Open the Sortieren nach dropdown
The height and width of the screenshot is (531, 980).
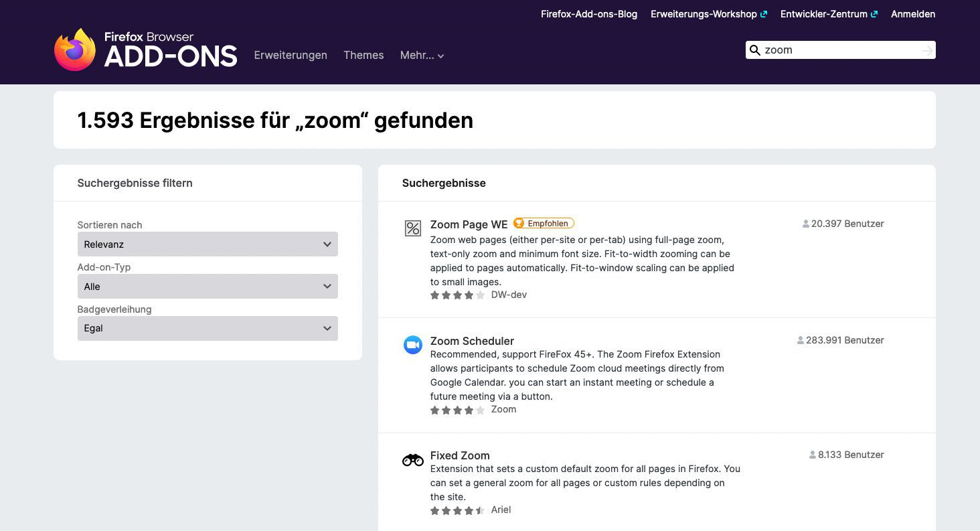[208, 244]
